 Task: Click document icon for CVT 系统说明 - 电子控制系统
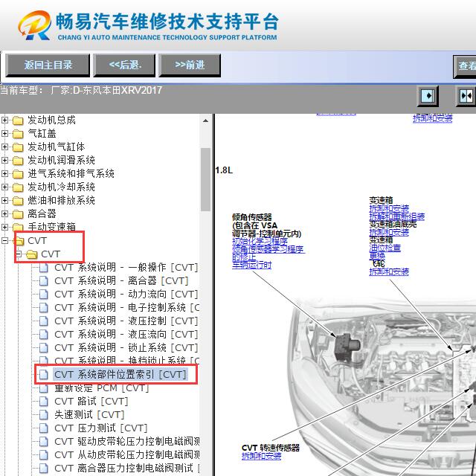(44, 308)
